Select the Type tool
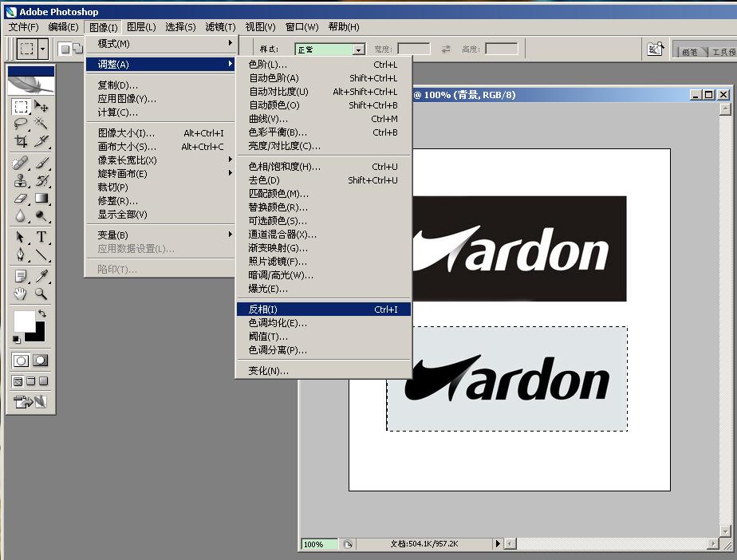The width and height of the screenshot is (737, 560). click(41, 237)
